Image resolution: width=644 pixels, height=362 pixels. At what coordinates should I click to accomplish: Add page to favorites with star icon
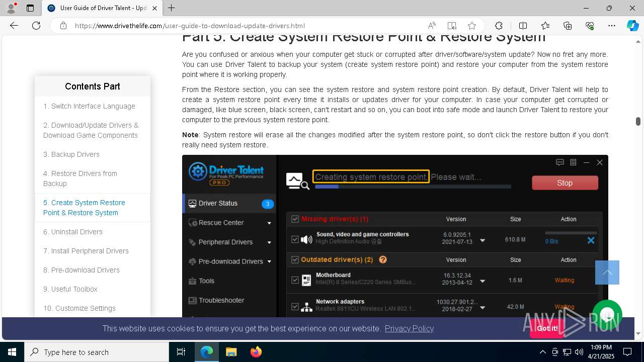pos(472,26)
